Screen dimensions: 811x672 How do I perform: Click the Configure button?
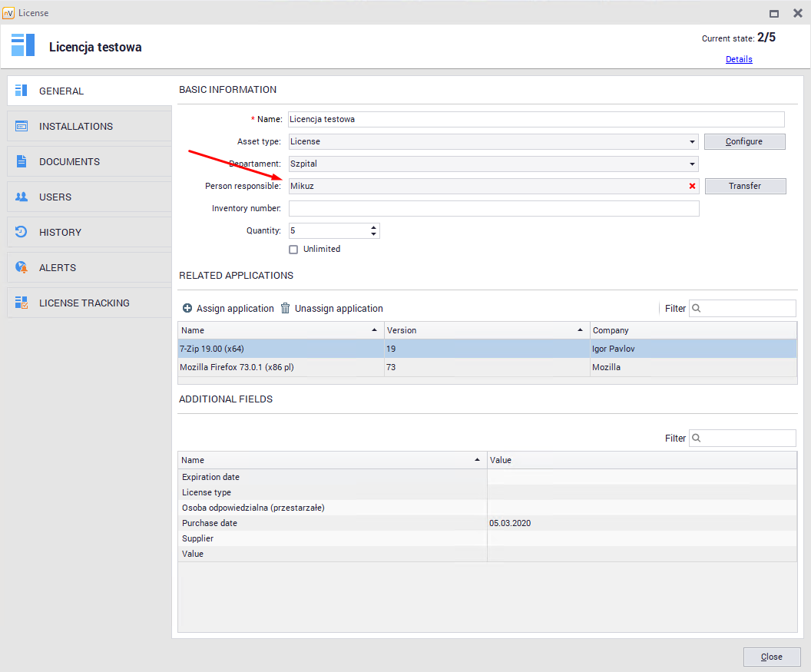(x=744, y=142)
